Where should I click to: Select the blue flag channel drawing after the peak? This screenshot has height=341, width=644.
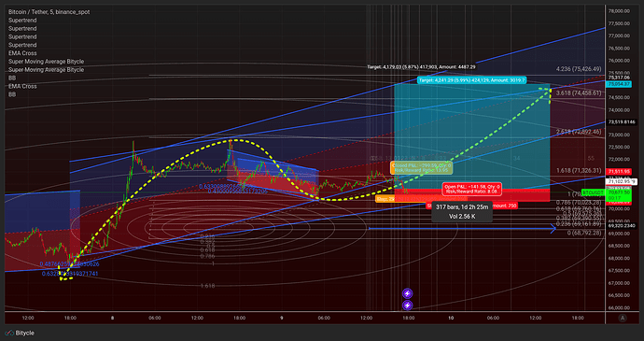(x=273, y=176)
